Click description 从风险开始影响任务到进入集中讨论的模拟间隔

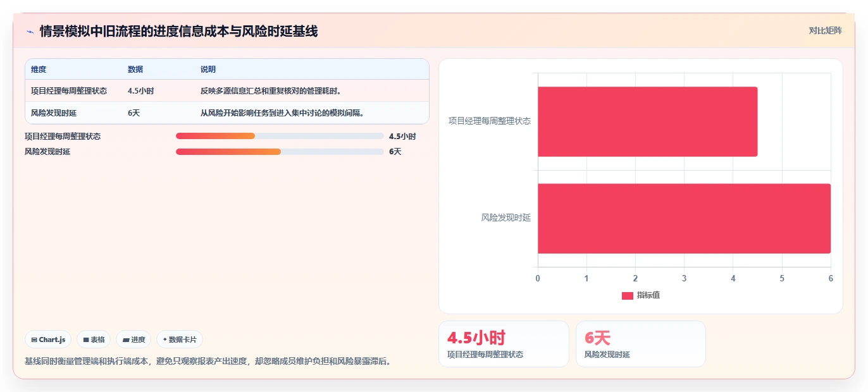click(282, 113)
